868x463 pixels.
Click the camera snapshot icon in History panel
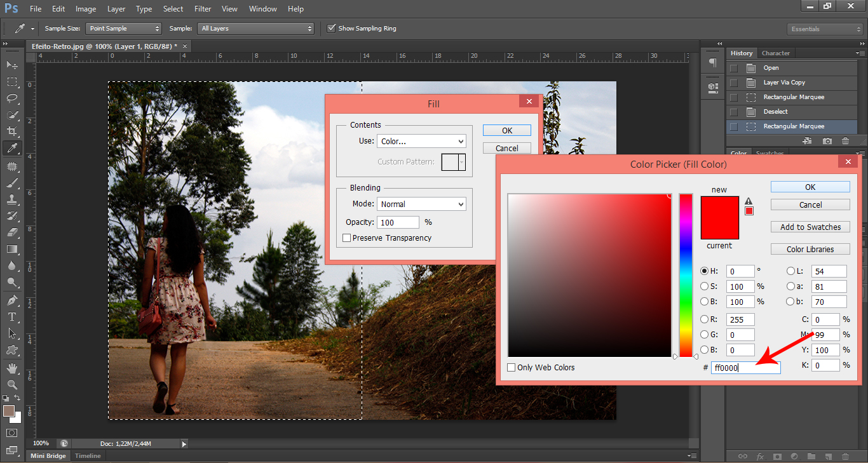[827, 141]
